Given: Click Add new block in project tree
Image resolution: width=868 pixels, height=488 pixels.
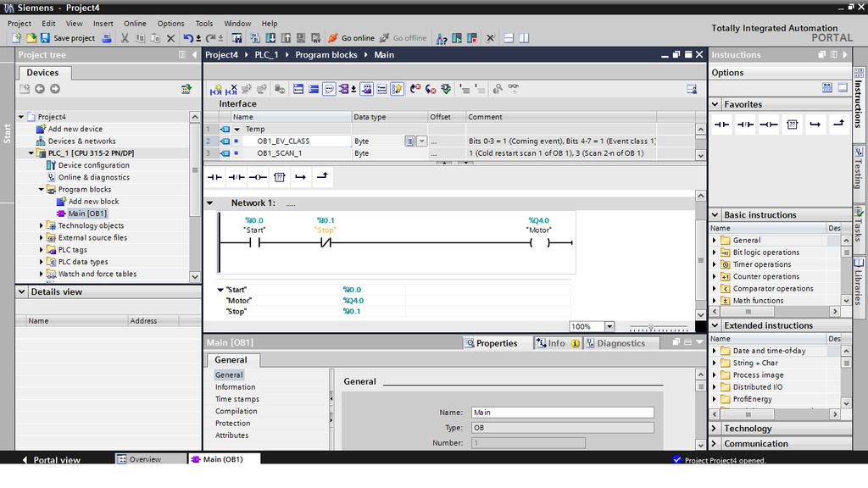Looking at the screenshot, I should 93,202.
